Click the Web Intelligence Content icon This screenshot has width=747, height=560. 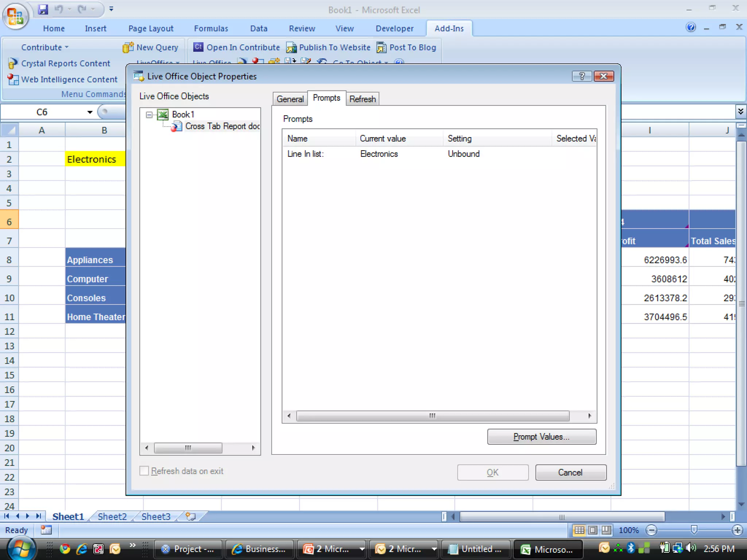(x=13, y=79)
